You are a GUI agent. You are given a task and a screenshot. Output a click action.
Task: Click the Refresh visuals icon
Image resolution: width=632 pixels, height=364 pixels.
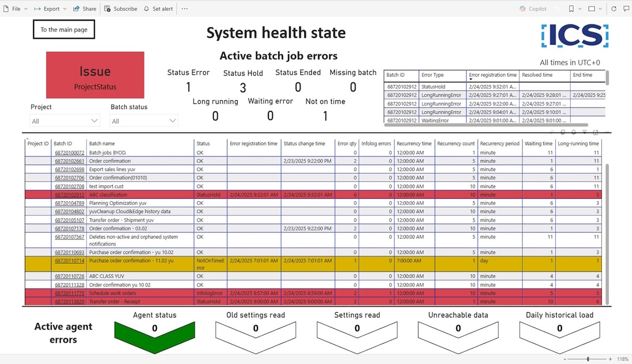pyautogui.click(x=614, y=8)
